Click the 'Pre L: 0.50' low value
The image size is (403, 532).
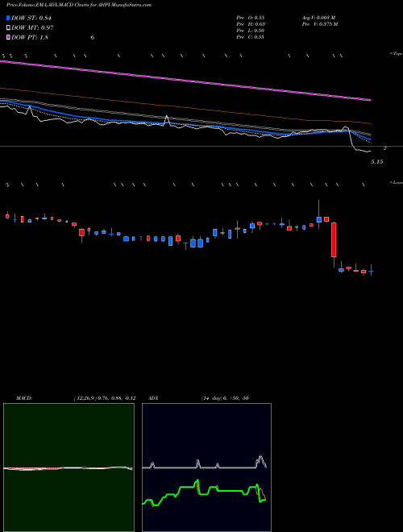(x=251, y=31)
